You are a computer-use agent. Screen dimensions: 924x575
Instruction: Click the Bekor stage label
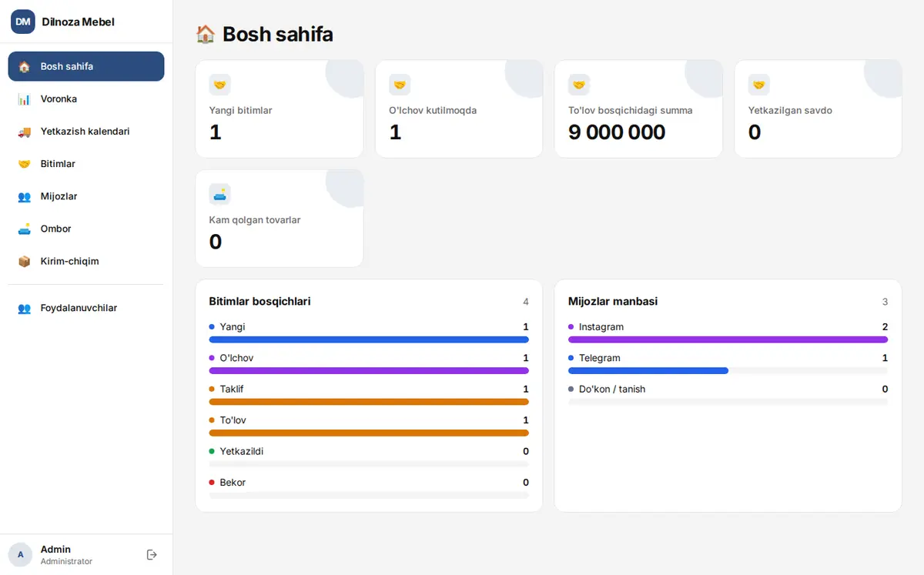point(233,483)
